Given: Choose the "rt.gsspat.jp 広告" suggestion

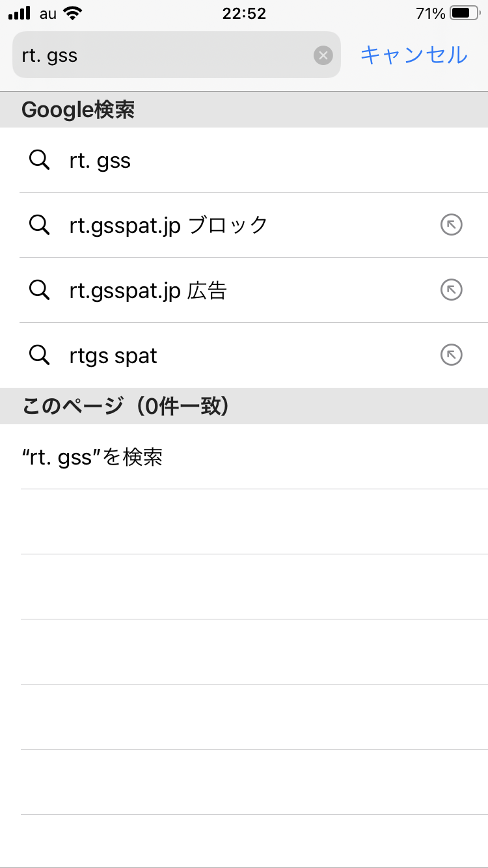Looking at the screenshot, I should click(x=148, y=290).
